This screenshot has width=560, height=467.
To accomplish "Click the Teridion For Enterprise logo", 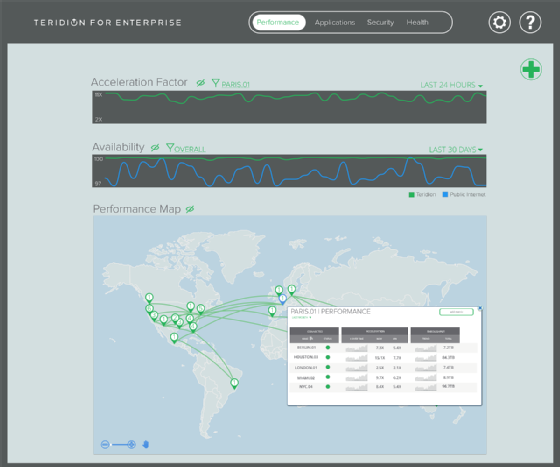I will (x=108, y=22).
